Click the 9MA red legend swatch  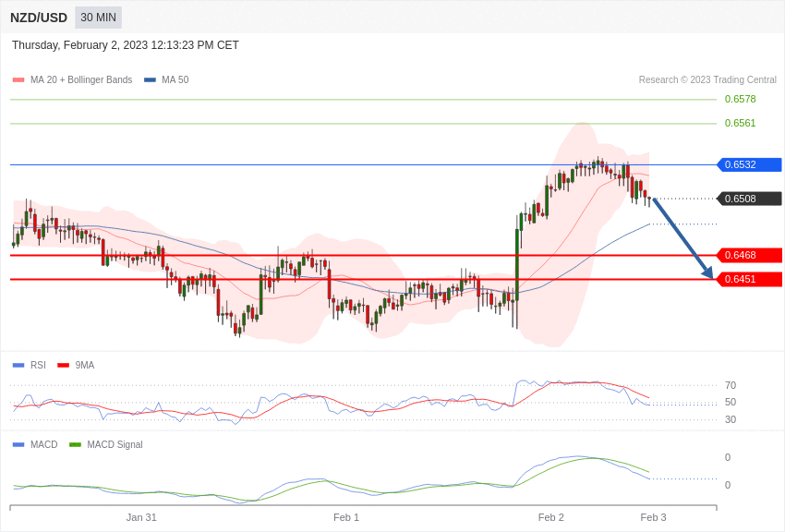[63, 366]
